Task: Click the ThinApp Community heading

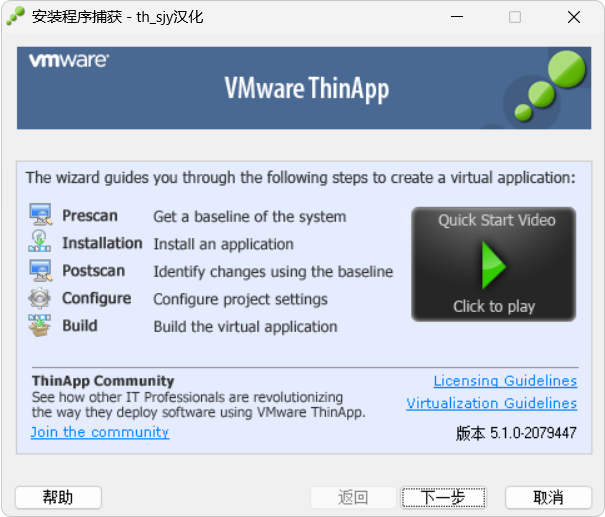Action: 103,381
